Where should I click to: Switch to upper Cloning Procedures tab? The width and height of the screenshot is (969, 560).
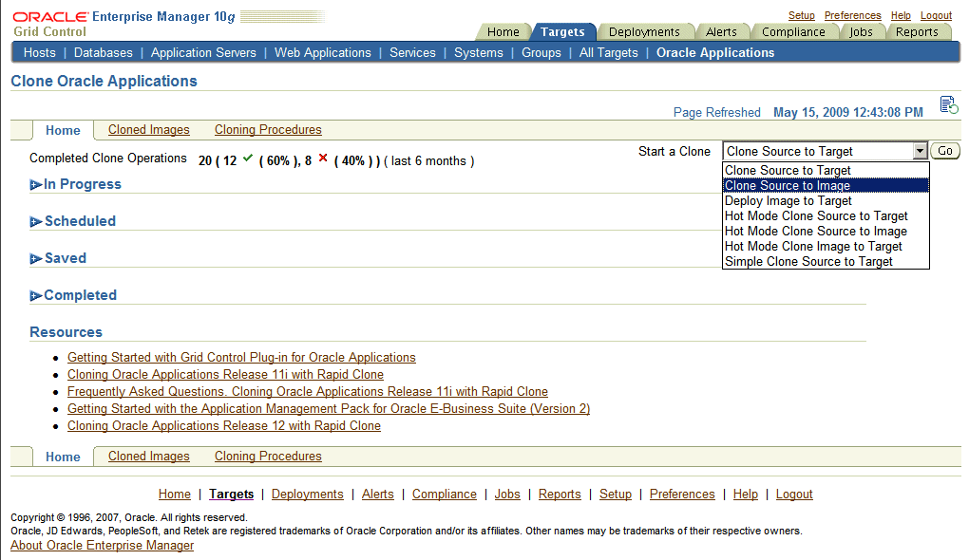point(268,130)
